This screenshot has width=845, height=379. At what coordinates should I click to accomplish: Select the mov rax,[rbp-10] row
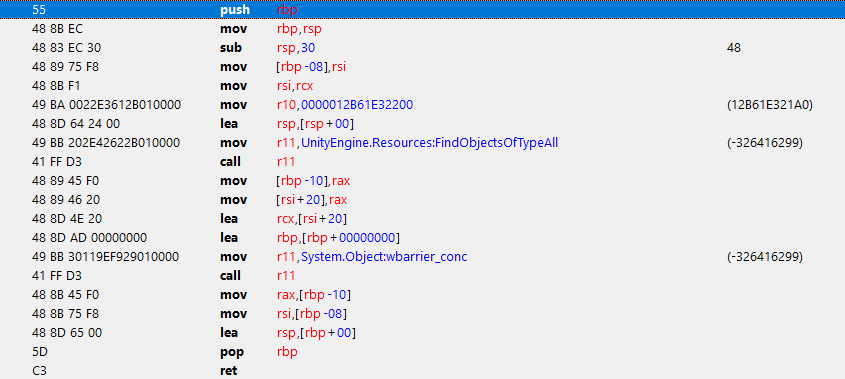click(x=422, y=295)
